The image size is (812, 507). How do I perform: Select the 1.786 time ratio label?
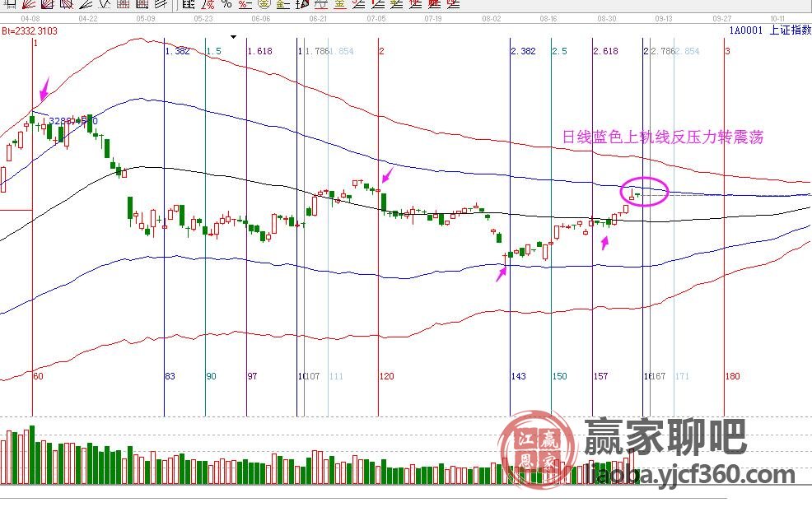point(317,51)
